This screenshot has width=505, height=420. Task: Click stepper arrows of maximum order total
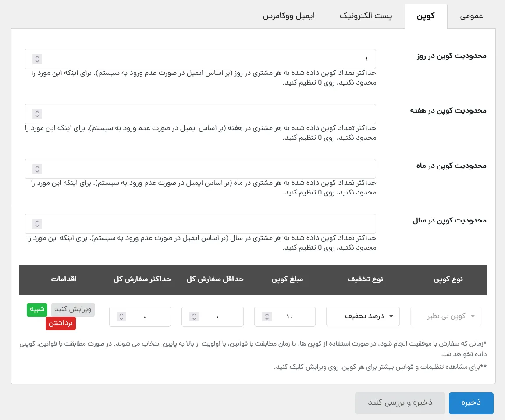[121, 317]
